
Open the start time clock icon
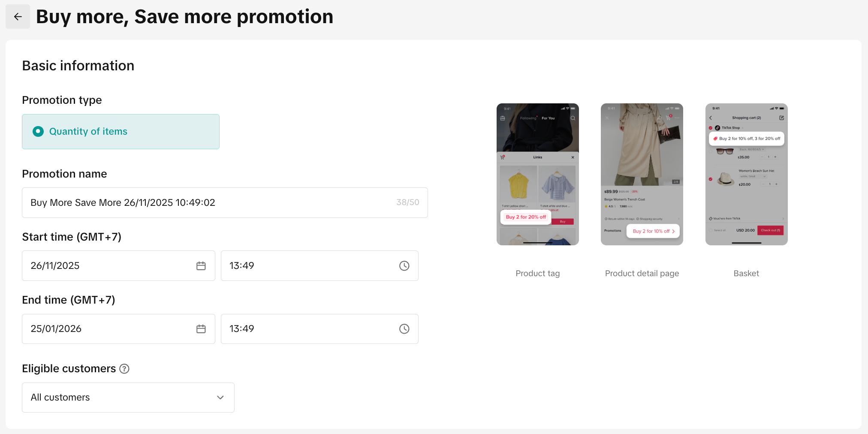[404, 266]
